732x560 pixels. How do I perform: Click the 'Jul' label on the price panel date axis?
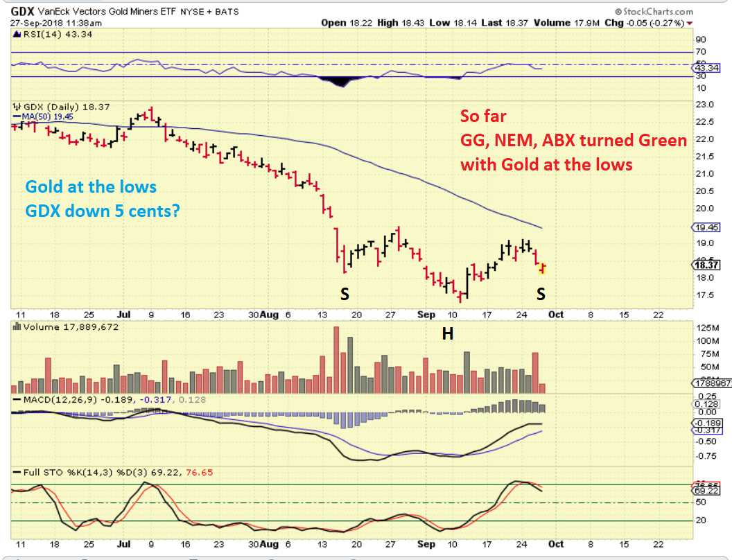(x=123, y=315)
